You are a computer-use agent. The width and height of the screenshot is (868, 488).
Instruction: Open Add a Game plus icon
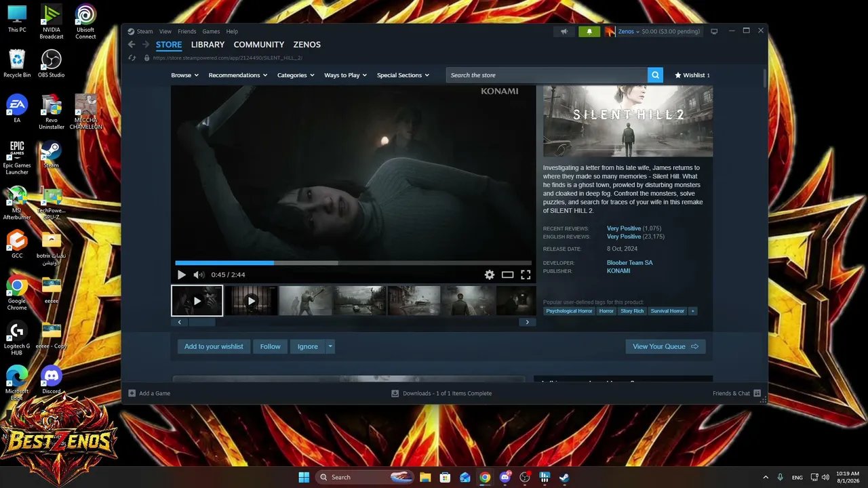point(132,393)
